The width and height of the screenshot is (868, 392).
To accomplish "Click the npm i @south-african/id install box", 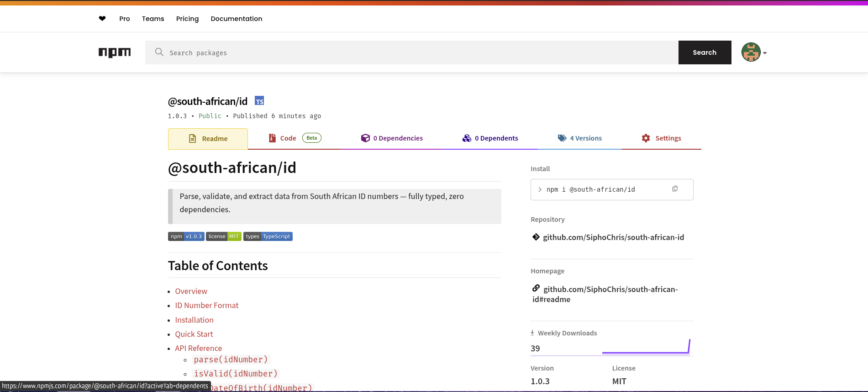I will [x=612, y=189].
